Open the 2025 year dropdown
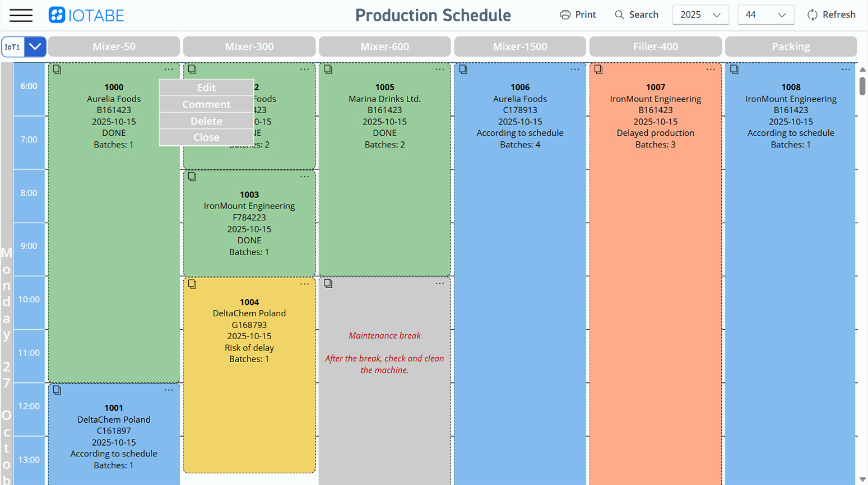The height and width of the screenshot is (485, 868). point(700,15)
